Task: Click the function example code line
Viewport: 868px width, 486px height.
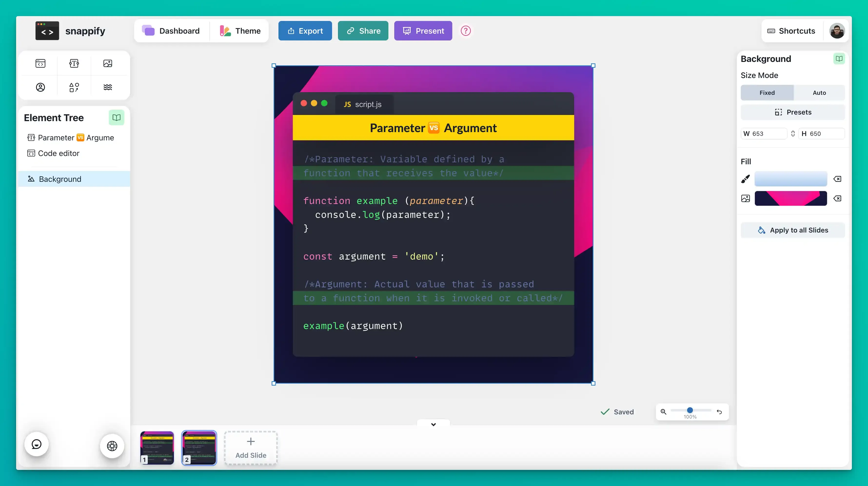Action: [388, 201]
